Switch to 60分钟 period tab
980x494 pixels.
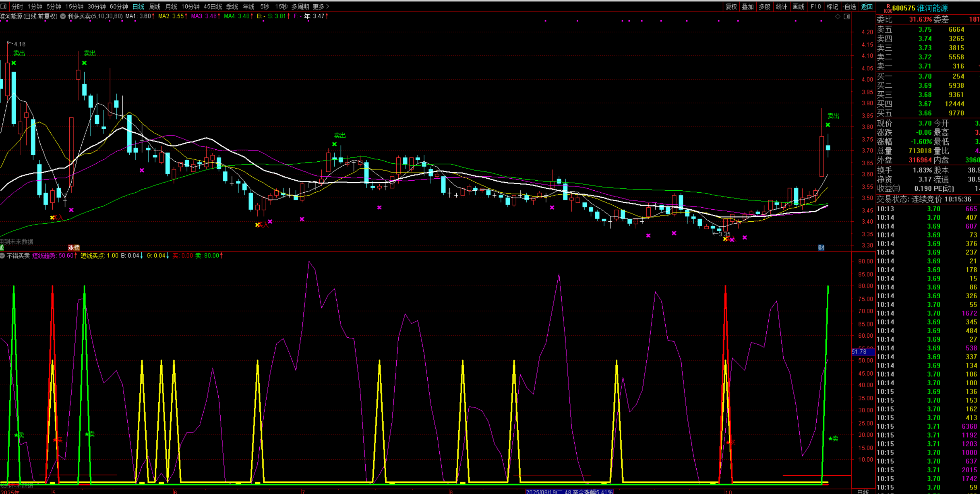119,7
